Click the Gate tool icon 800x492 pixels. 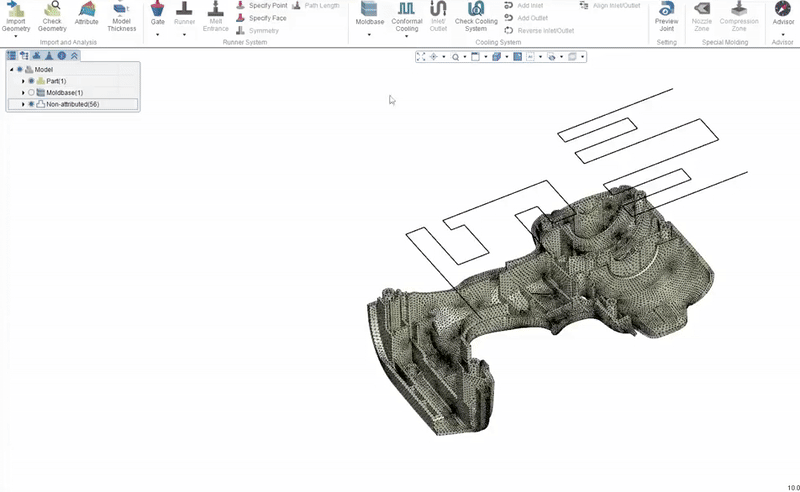158,9
